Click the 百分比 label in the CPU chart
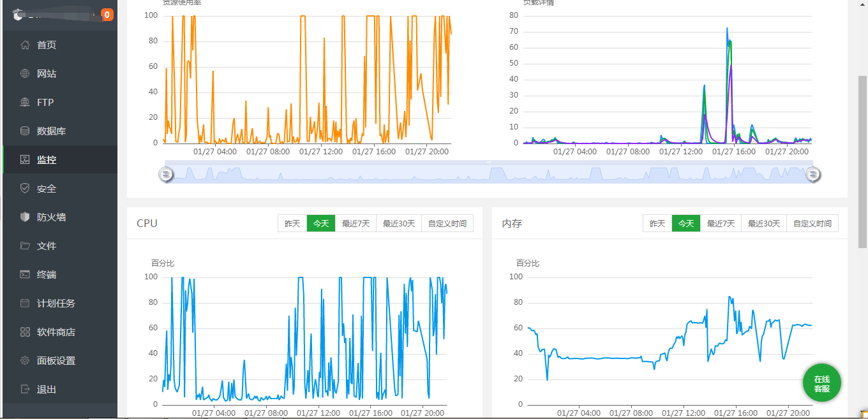 pyautogui.click(x=162, y=263)
